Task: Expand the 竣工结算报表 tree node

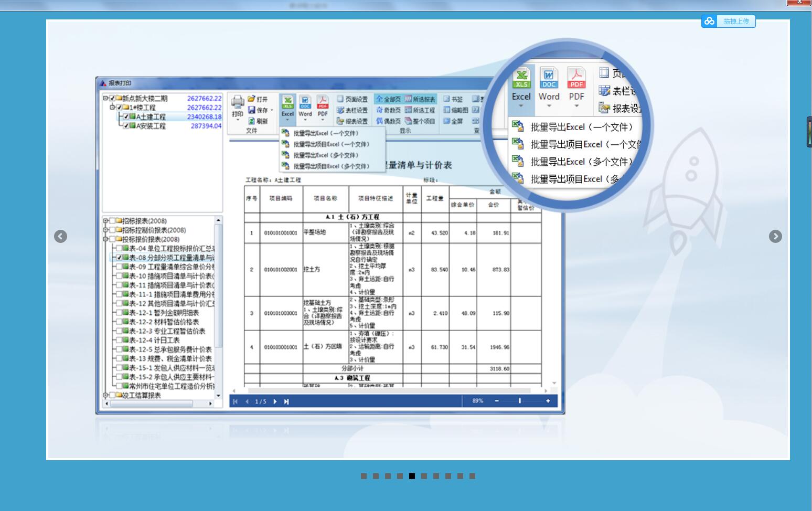Action: (x=105, y=395)
